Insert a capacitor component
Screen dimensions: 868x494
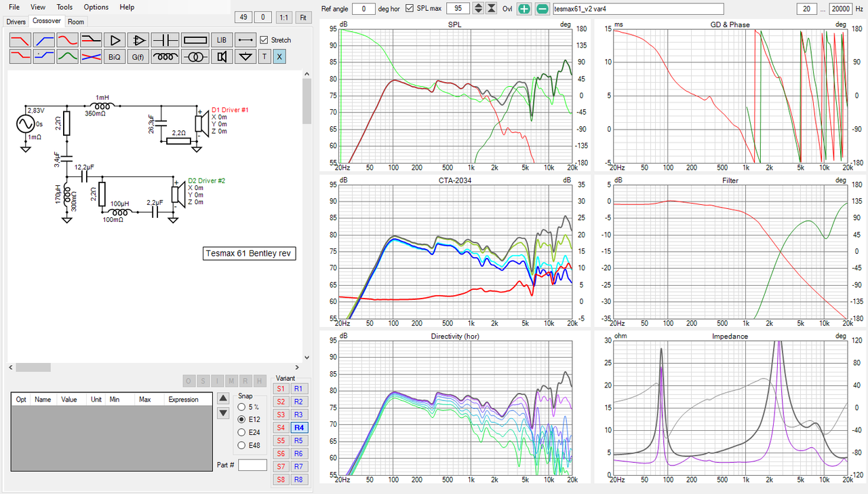(164, 40)
